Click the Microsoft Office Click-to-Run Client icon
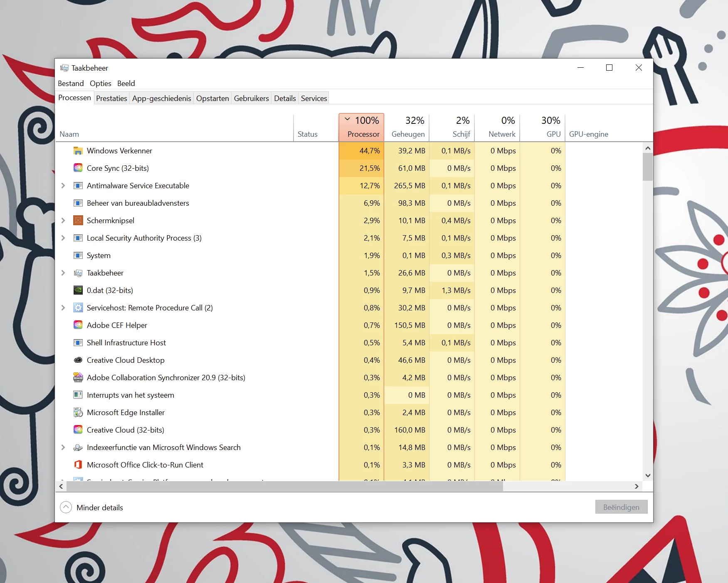Image resolution: width=728 pixels, height=583 pixels. 78,465
